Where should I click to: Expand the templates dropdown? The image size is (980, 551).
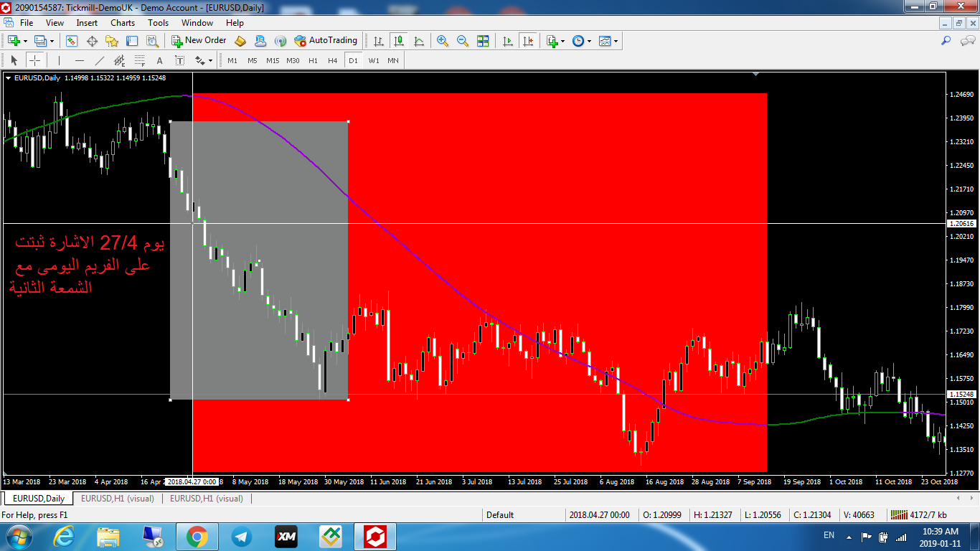point(609,41)
